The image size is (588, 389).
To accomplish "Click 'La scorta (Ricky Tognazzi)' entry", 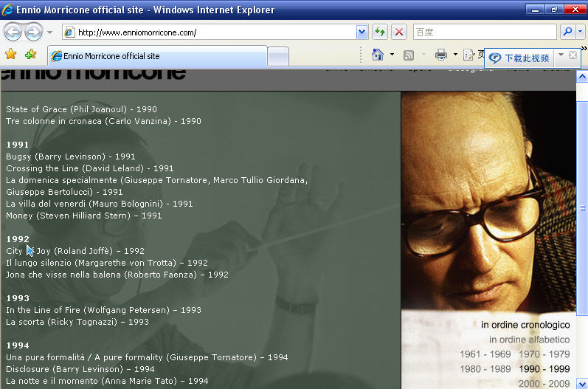I will tap(77, 322).
